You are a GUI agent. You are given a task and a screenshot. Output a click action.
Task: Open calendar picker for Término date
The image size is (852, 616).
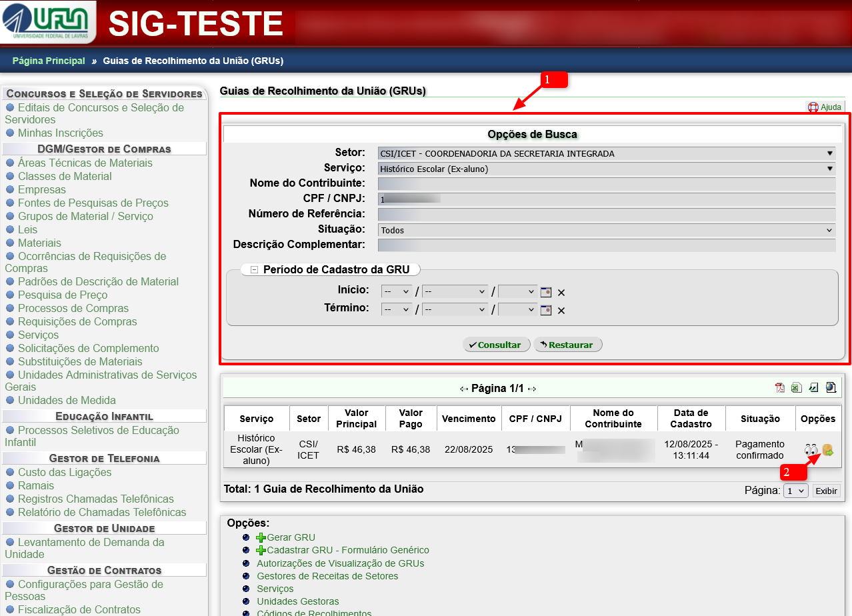546,310
